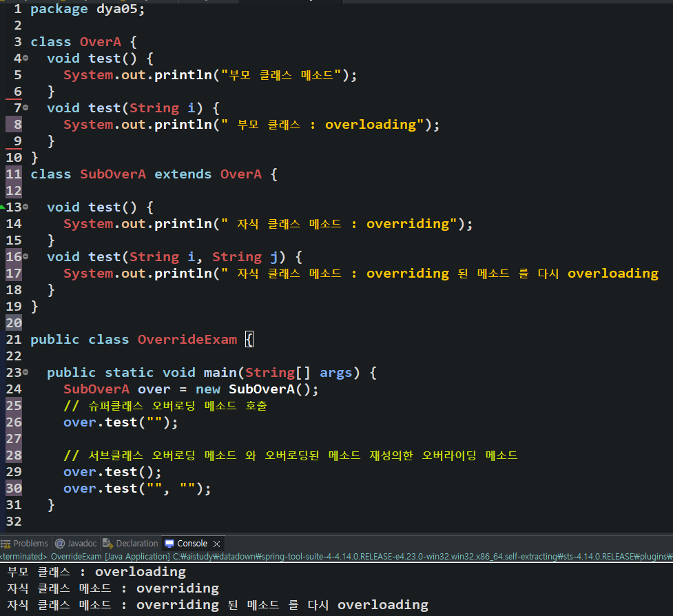The image size is (673, 616).
Task: Click the terminated OverrideExam console status line
Action: 336,557
